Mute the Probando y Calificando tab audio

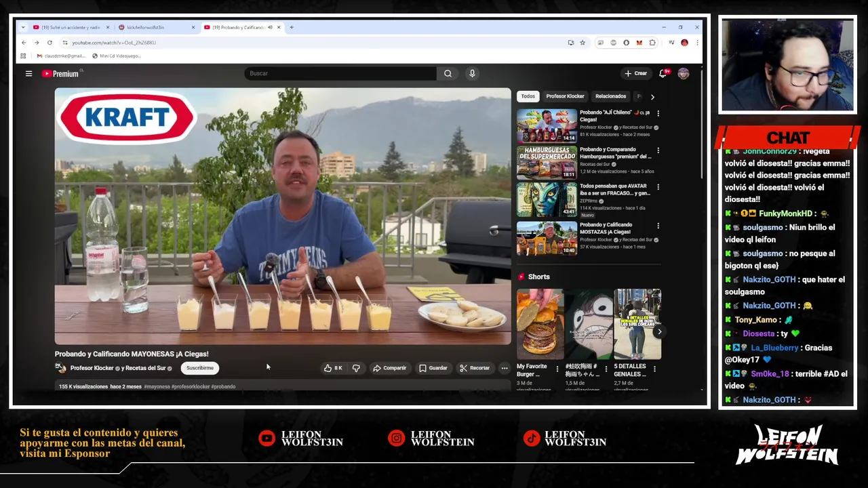click(x=270, y=27)
